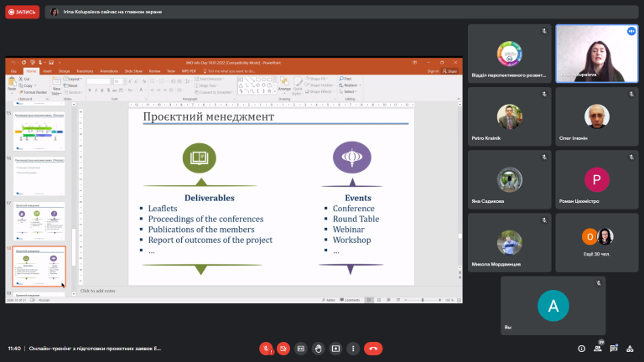Viewport: 644px width, 362px height.
Task: Click the present screen icon
Action: point(335,349)
